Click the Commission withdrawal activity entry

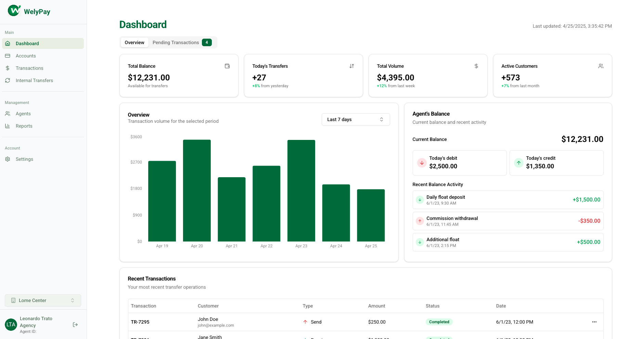pos(508,221)
